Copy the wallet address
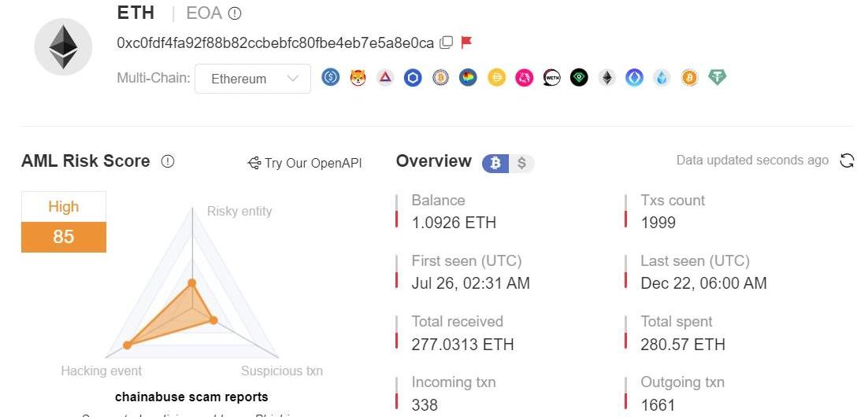Image resolution: width=868 pixels, height=417 pixels. (x=446, y=42)
